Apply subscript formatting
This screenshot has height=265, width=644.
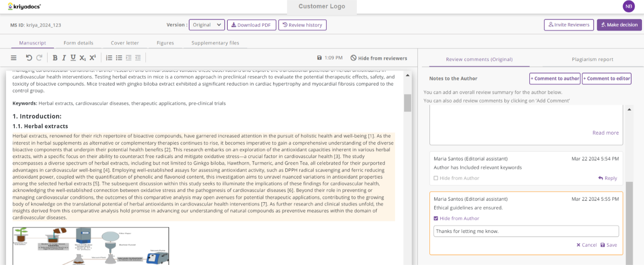click(83, 58)
